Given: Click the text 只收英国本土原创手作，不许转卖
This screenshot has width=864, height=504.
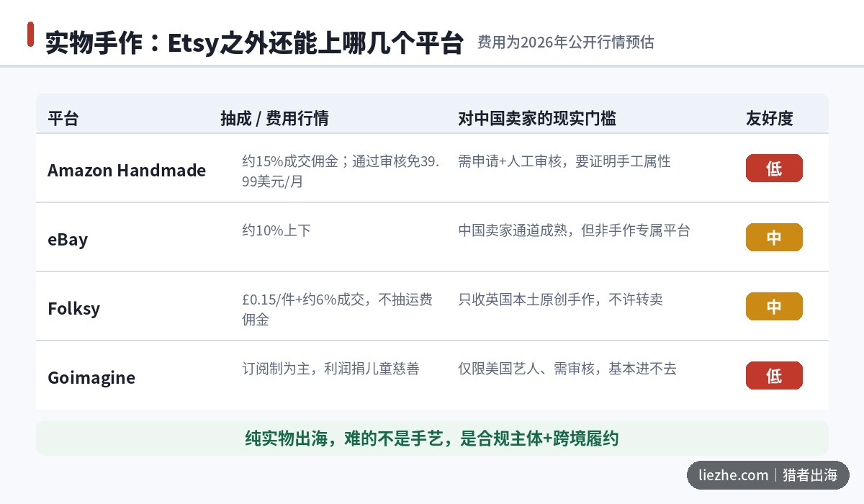Looking at the screenshot, I should (560, 300).
